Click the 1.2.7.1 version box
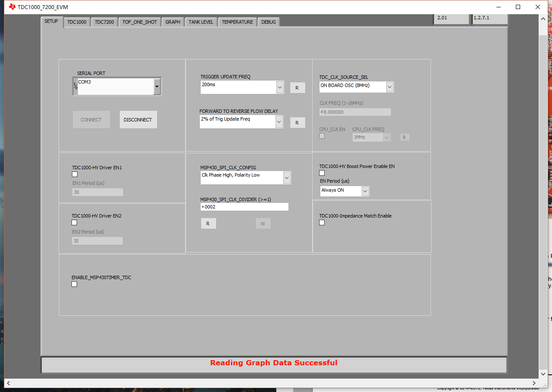This screenshot has width=552, height=392. (490, 19)
